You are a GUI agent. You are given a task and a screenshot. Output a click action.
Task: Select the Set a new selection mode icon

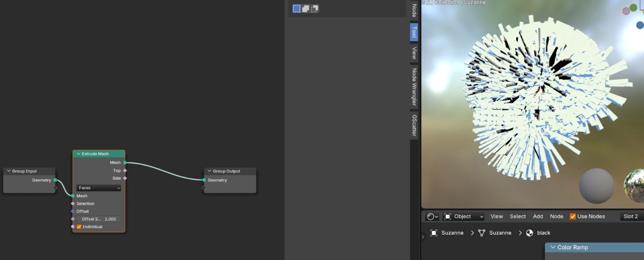click(297, 9)
